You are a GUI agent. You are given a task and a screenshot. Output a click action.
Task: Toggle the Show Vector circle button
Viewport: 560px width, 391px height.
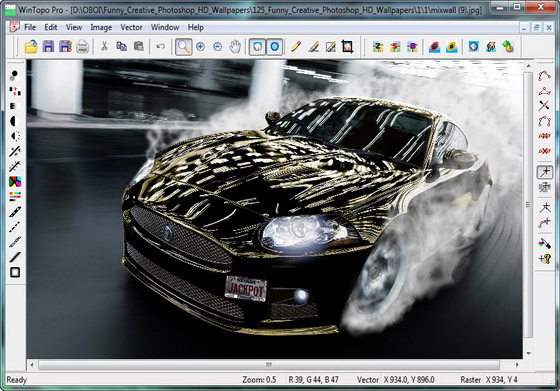coord(274,47)
